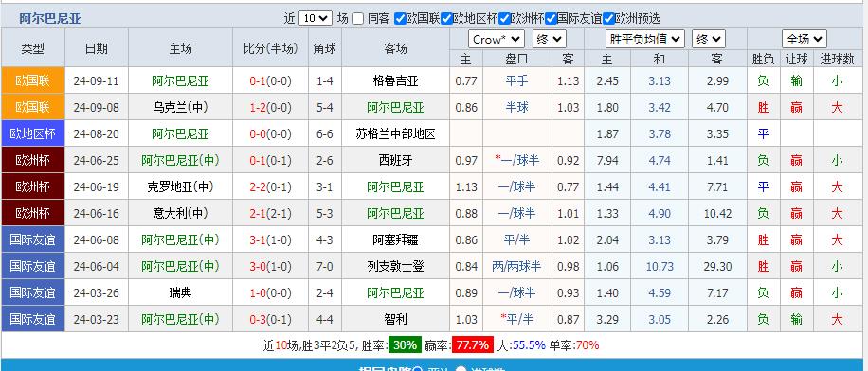Open the 终 dropdown next to Crow*

point(550,39)
